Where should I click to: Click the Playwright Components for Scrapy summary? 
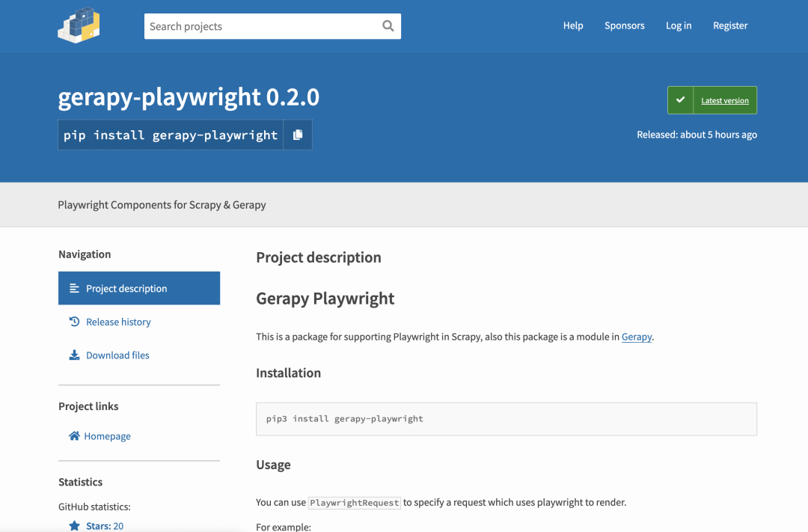[162, 205]
